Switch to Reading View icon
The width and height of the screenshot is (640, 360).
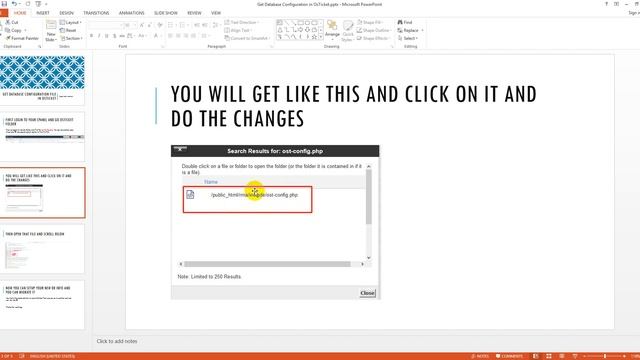(562, 356)
